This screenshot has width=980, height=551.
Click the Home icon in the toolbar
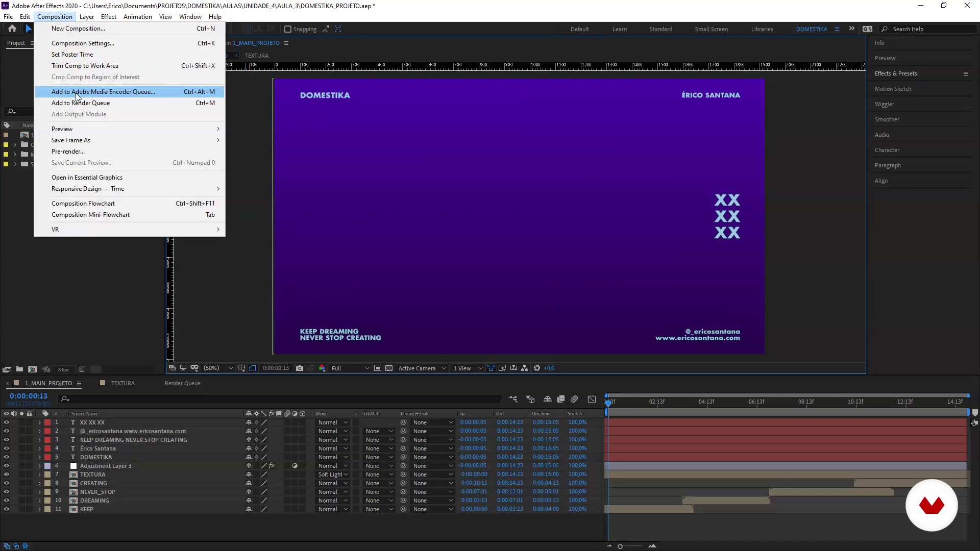pyautogui.click(x=12, y=29)
